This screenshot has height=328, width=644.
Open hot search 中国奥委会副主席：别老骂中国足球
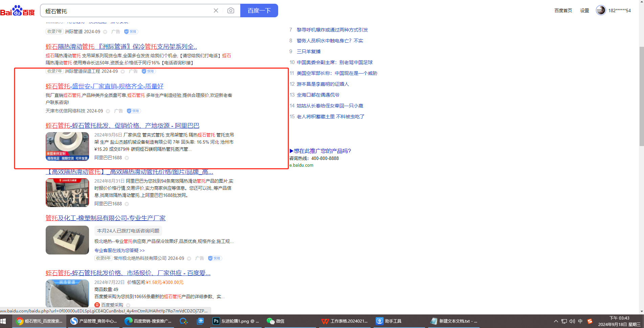point(335,62)
